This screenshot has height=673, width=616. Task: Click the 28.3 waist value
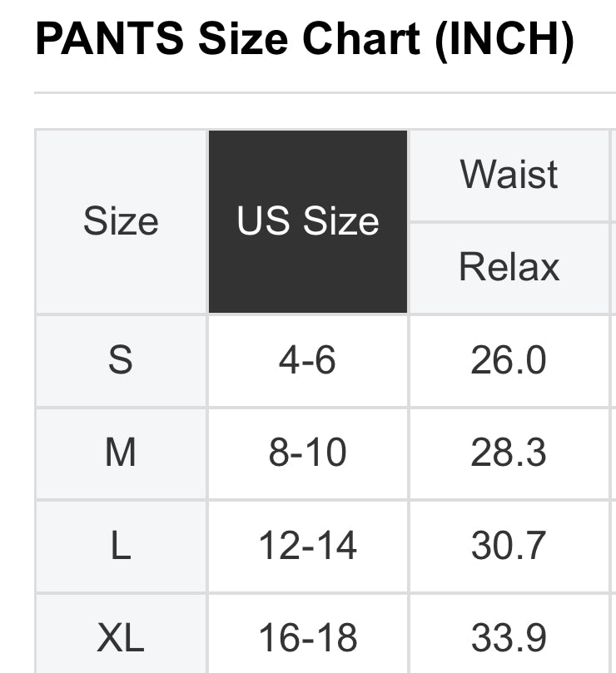509,453
